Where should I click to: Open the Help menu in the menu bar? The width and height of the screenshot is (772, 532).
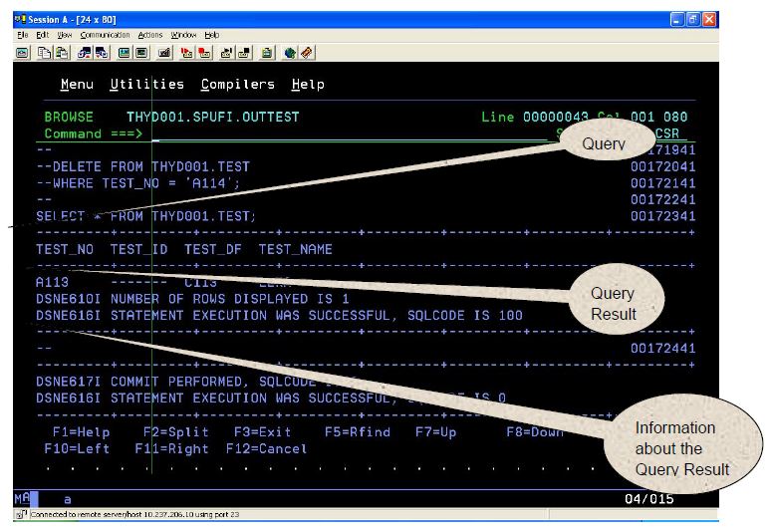click(212, 35)
